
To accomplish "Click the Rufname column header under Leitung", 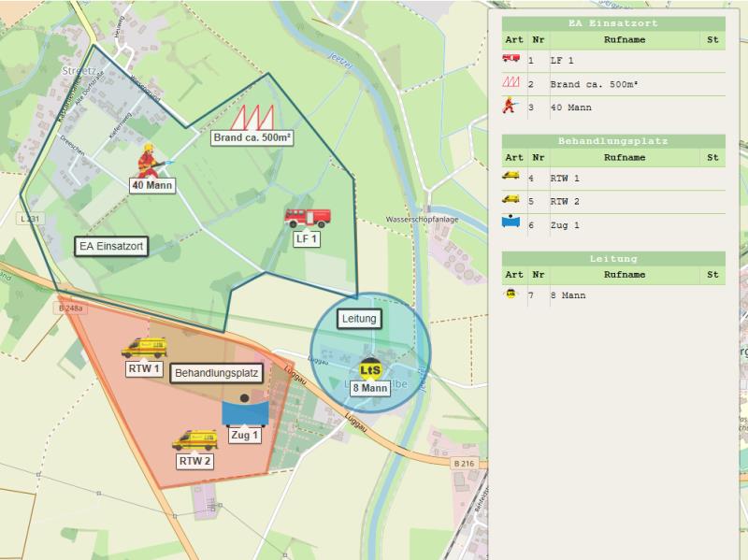I will (x=625, y=275).
